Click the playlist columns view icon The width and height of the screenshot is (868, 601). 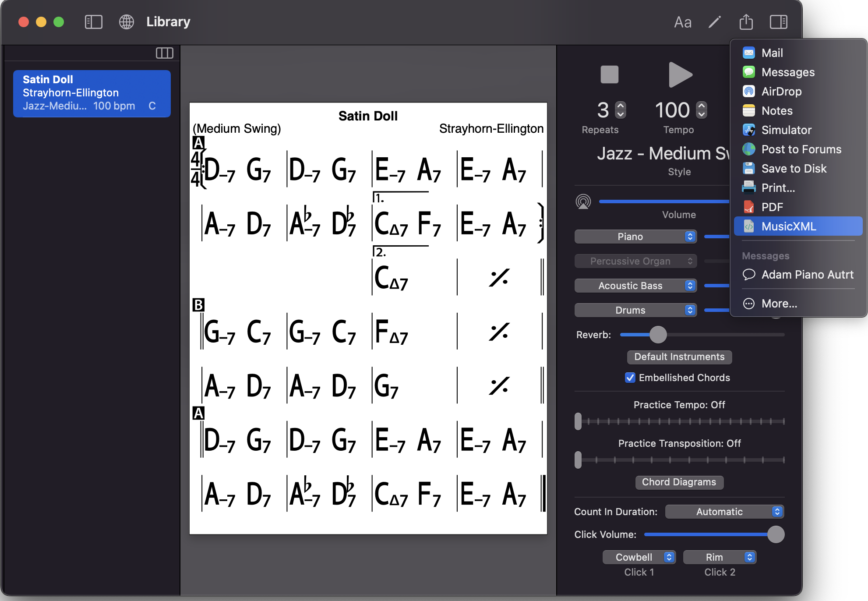click(x=164, y=53)
